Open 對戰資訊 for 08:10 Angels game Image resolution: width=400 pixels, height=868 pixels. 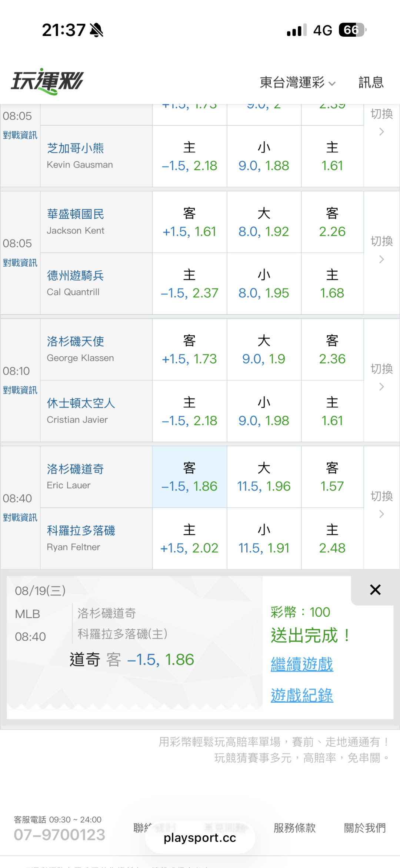click(20, 390)
